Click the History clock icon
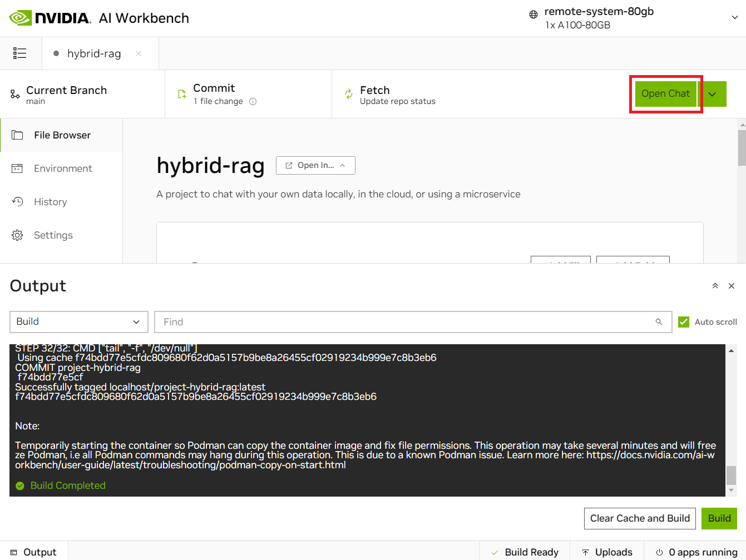 click(17, 202)
